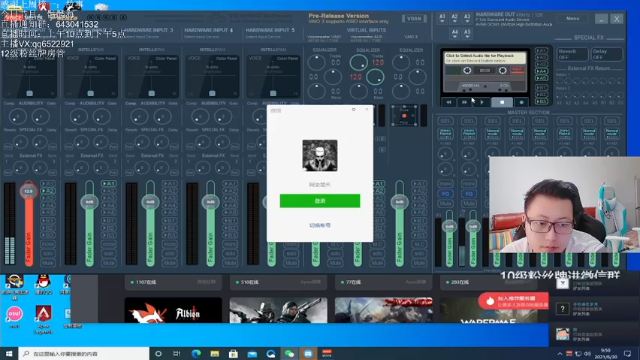The height and width of the screenshot is (360, 640).
Task: Open the Voicemeeter Menu button
Action: [573, 18]
